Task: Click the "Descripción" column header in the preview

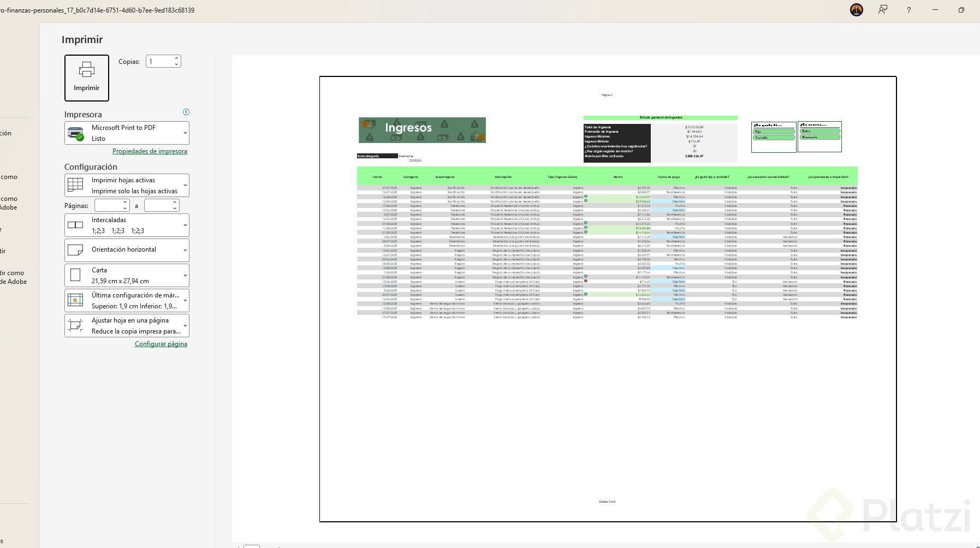Action: pyautogui.click(x=503, y=177)
